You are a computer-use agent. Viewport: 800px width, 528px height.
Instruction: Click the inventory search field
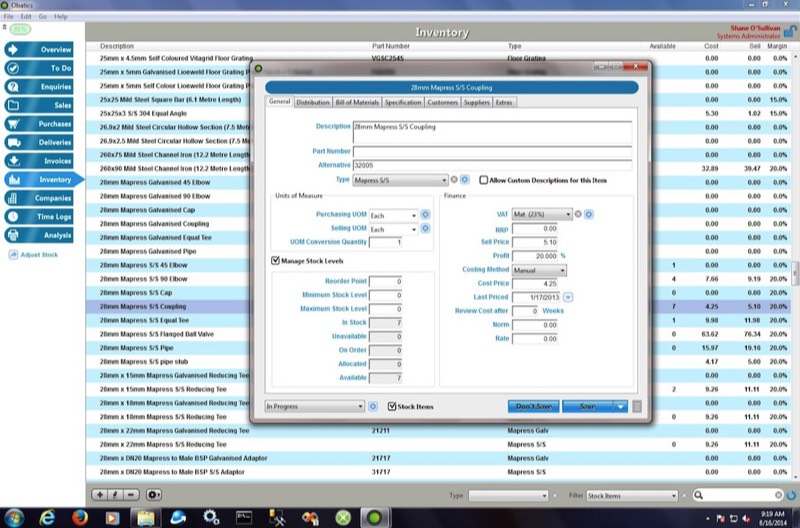pyautogui.click(x=739, y=495)
